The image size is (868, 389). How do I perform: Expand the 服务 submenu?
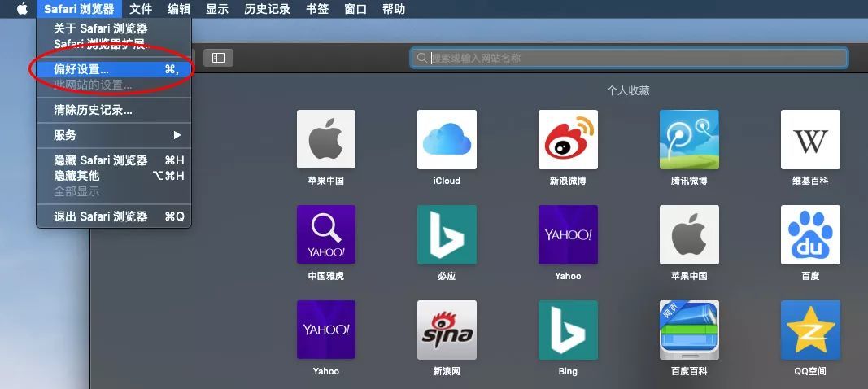click(114, 135)
